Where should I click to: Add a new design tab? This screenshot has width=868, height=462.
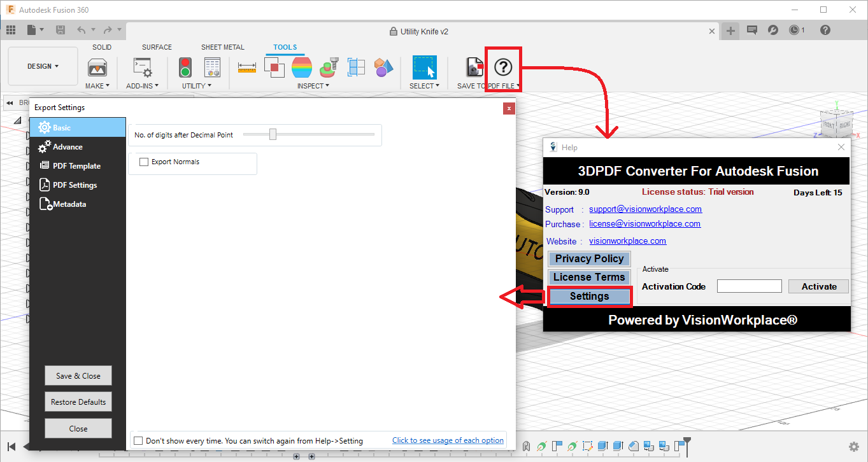point(731,31)
